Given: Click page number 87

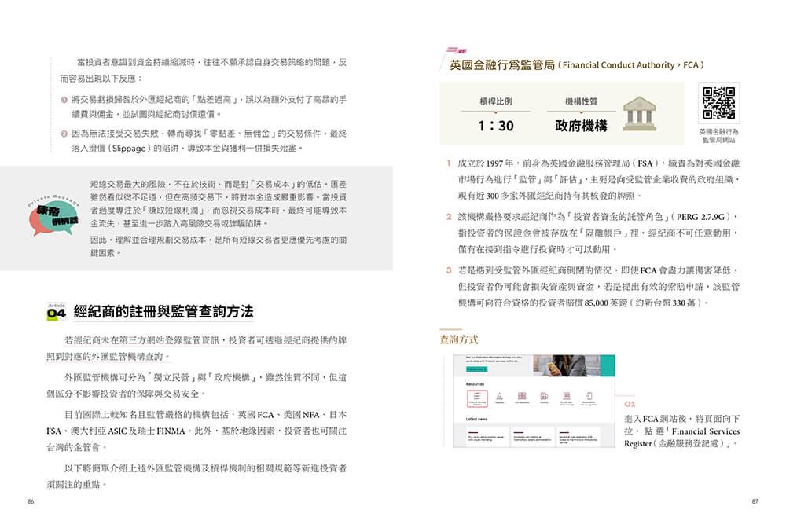Looking at the screenshot, I should [x=755, y=501].
